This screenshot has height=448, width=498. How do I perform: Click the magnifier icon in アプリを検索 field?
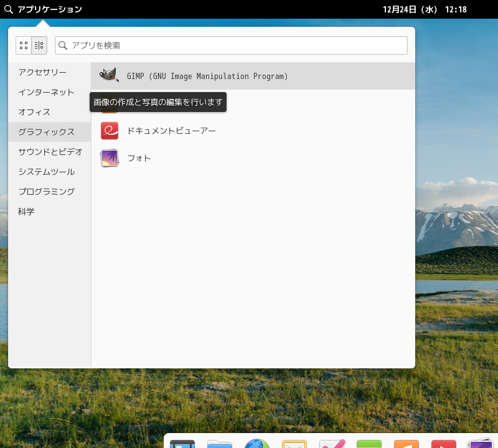(63, 45)
